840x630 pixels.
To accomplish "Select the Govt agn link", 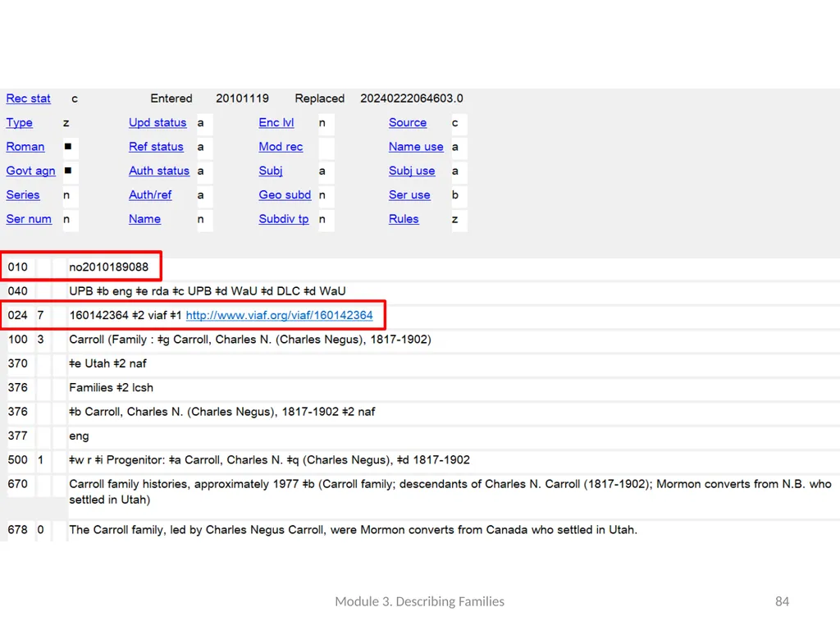I will (x=30, y=171).
